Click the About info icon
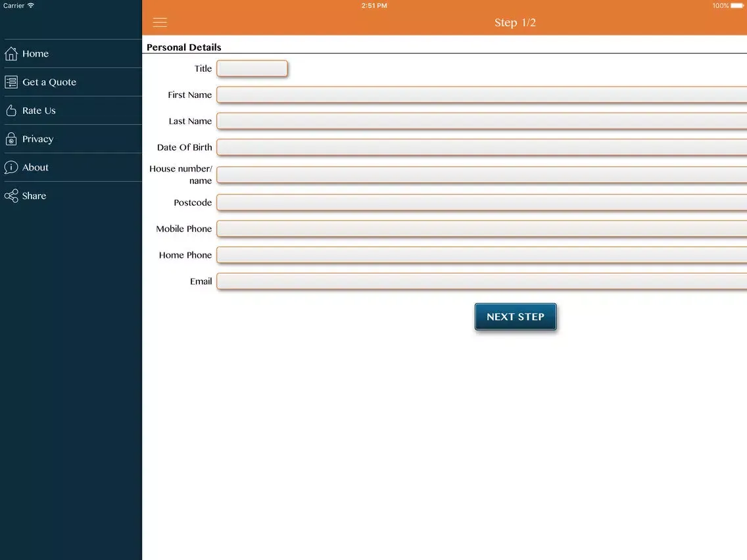The width and height of the screenshot is (747, 560). [11, 167]
